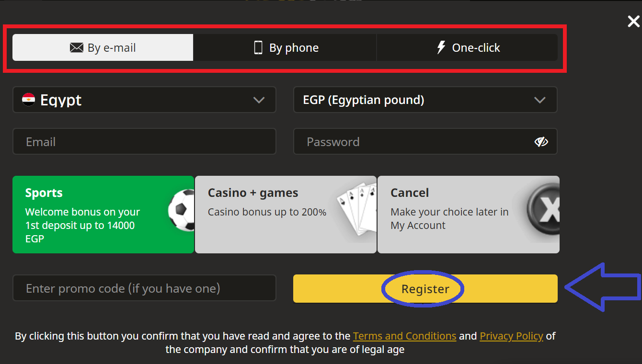Click the phone icon on By phone tab

point(259,47)
